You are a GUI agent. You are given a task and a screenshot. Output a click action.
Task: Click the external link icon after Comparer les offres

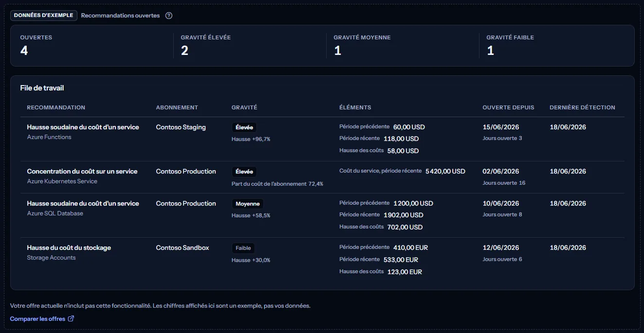[x=71, y=319]
